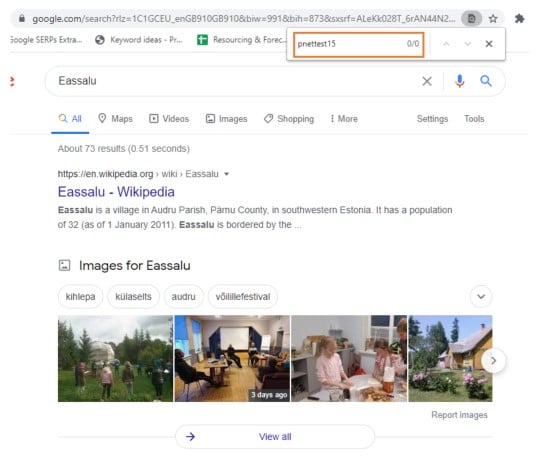Click Report images link

(459, 415)
